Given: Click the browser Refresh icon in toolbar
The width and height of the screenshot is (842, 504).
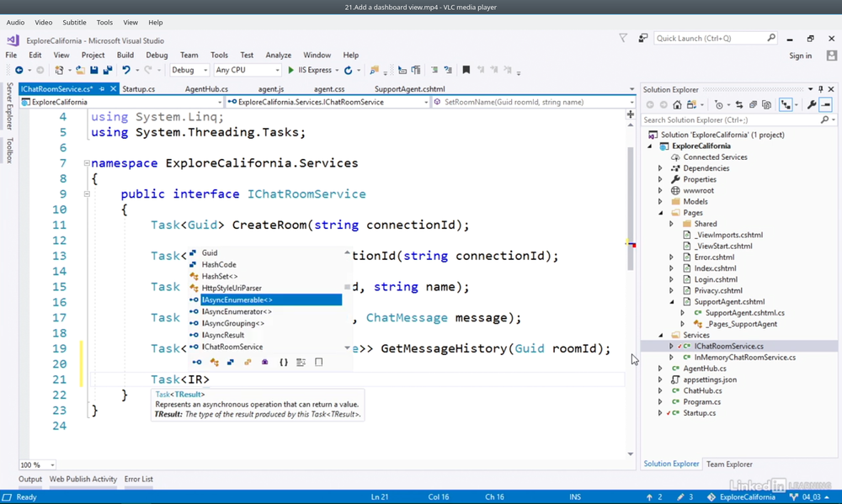Looking at the screenshot, I should (348, 71).
